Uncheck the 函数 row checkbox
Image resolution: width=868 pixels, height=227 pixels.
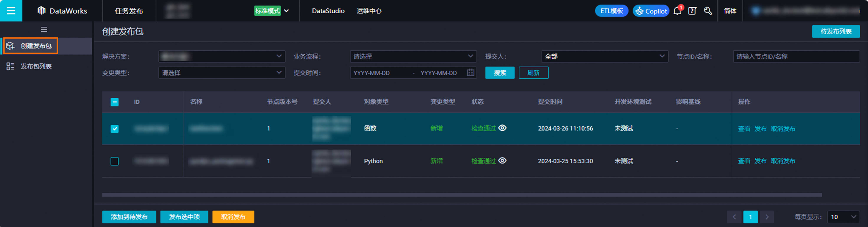[115, 129]
